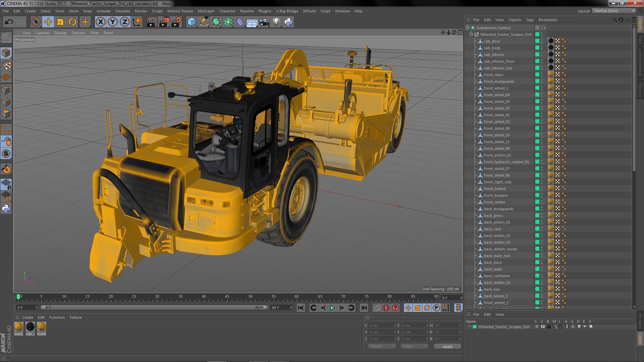Open the Layout Startup dropdown

click(614, 11)
